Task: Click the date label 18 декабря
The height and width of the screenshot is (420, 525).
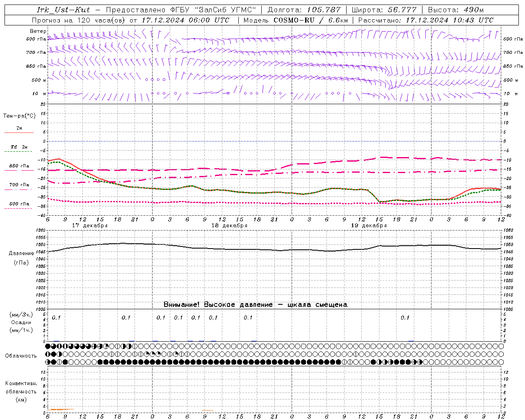Action: 229,226
